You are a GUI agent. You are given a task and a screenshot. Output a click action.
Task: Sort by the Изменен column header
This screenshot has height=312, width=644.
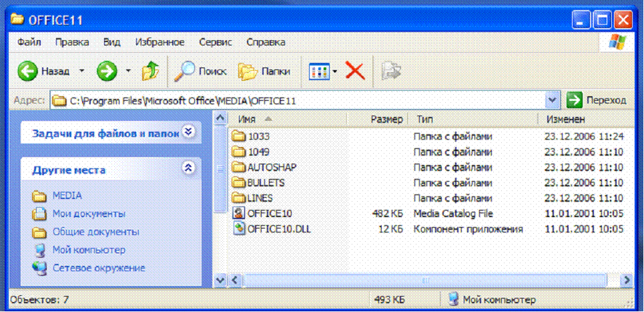(x=586, y=119)
